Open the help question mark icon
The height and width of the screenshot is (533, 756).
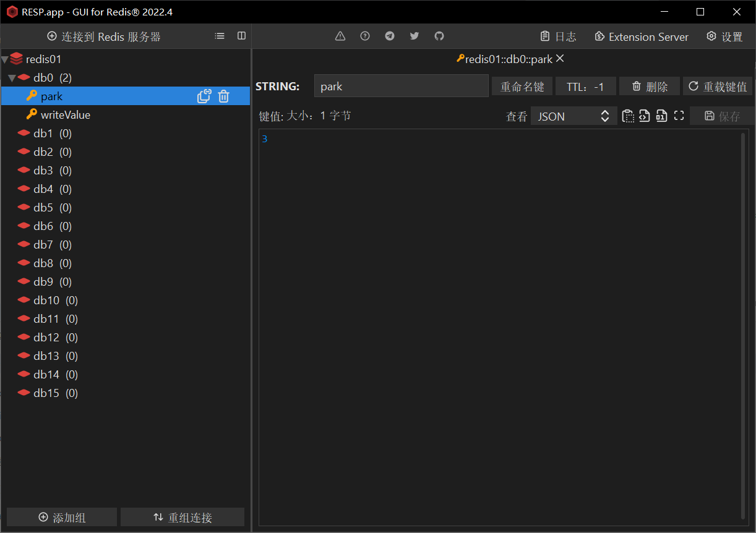365,36
